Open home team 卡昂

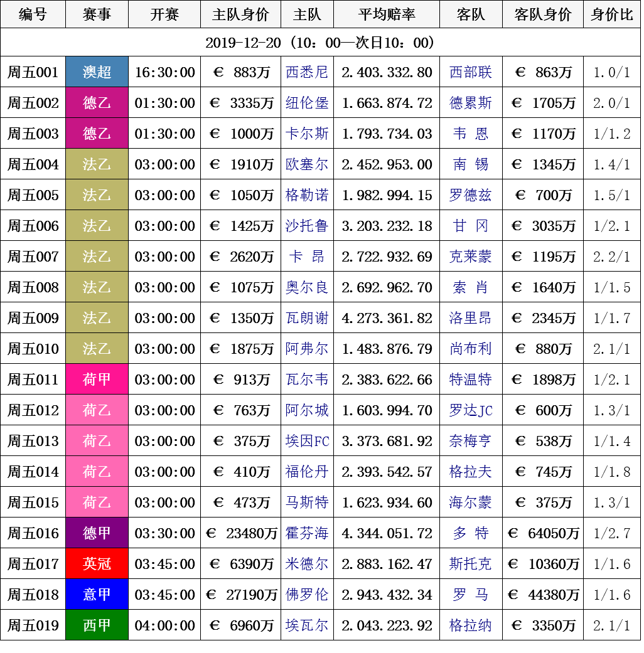pos(307,257)
